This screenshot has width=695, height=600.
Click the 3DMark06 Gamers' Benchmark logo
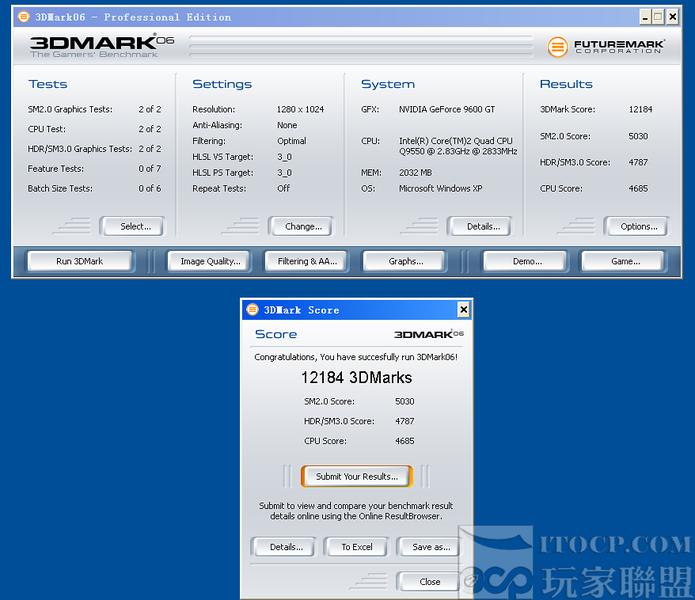pyautogui.click(x=102, y=46)
